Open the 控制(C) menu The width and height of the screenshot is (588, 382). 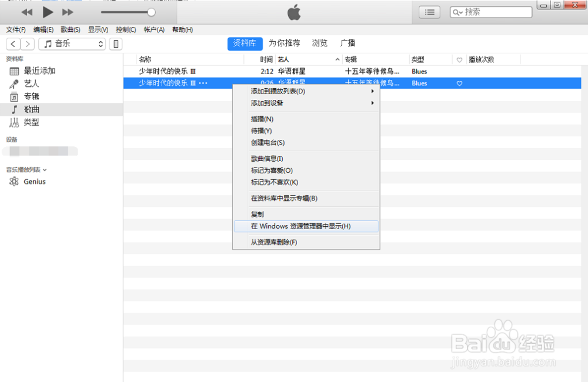pyautogui.click(x=126, y=29)
